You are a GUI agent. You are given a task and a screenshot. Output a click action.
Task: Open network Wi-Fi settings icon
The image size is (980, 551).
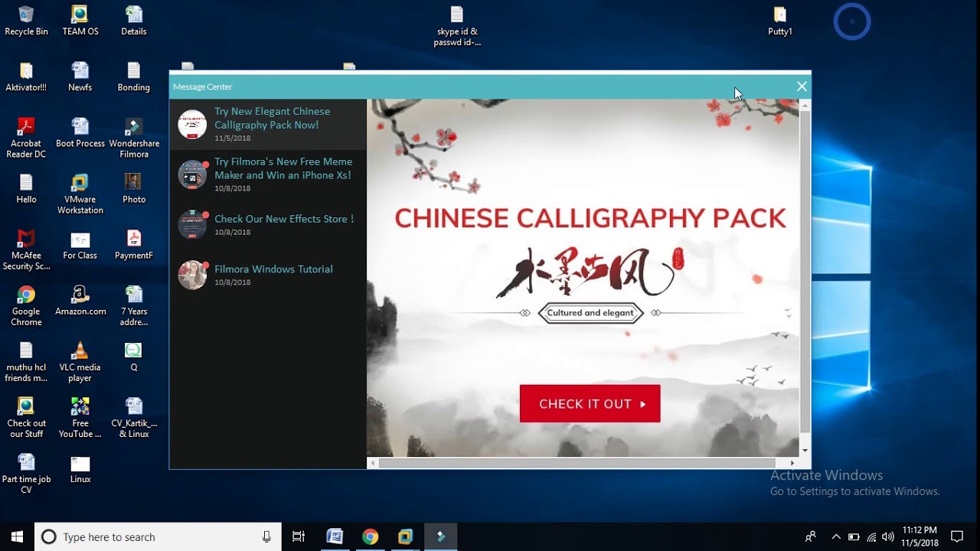pos(871,536)
